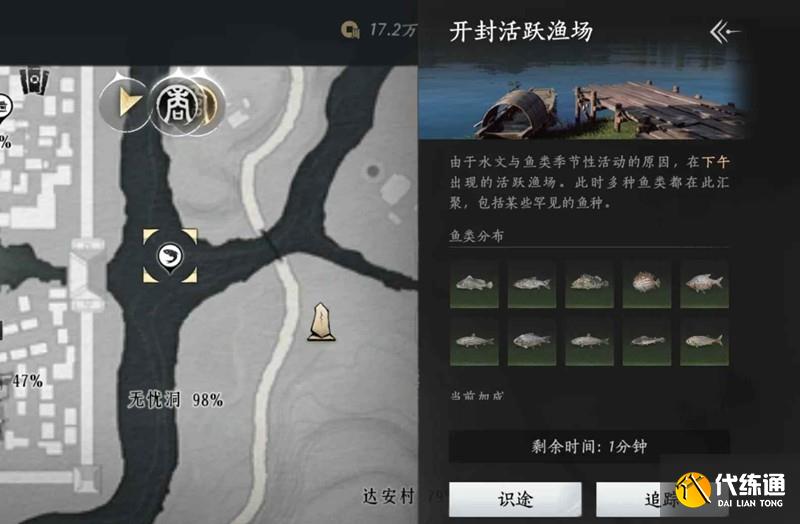Collapse the panel with the back arrow
The width and height of the screenshot is (800, 524).
coord(724,32)
